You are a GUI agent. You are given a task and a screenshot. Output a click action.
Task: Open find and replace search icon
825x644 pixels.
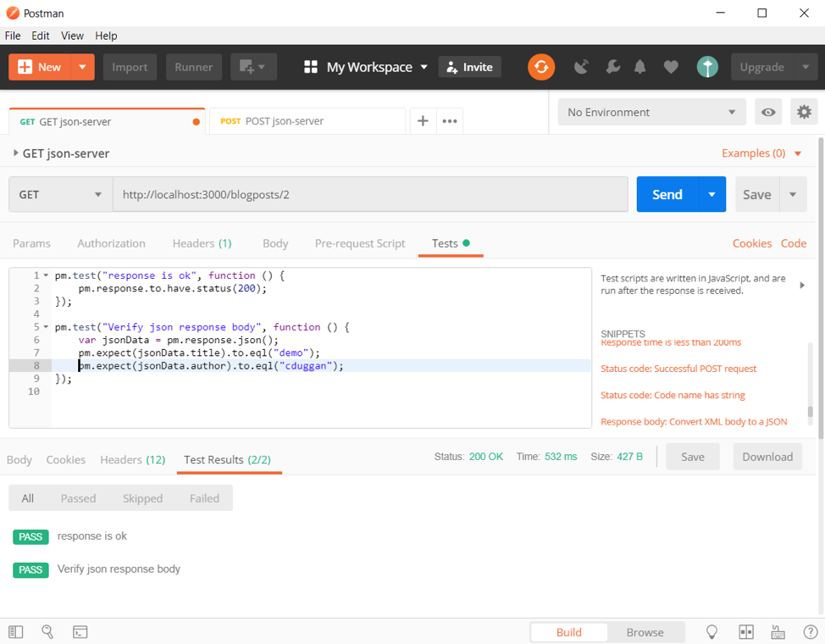click(x=47, y=632)
